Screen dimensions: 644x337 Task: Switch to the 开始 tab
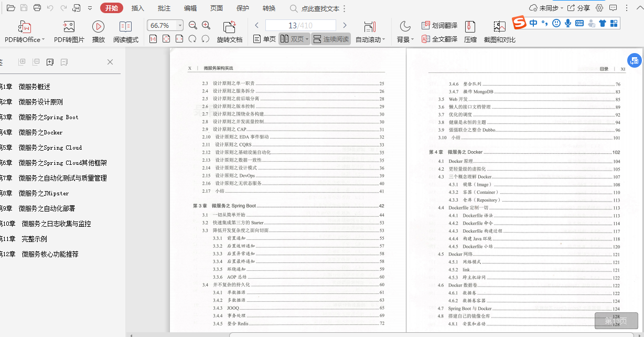(112, 8)
